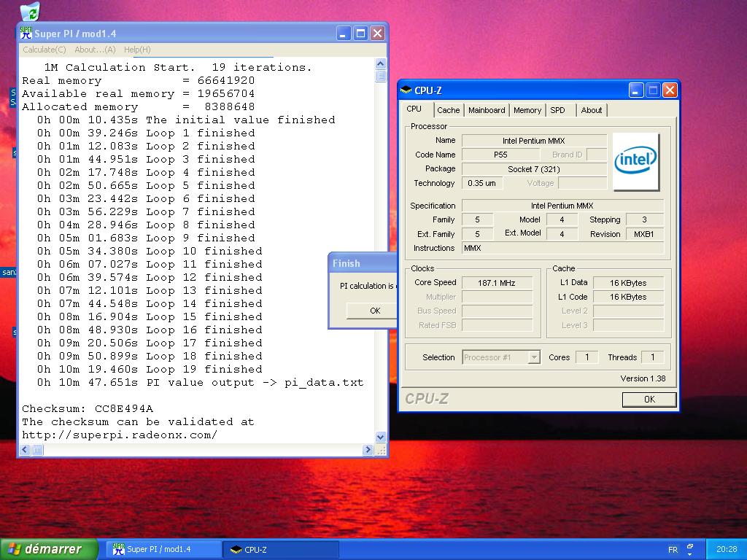
Task: Select Super PI / mod1.4 taskbar button
Action: click(163, 550)
